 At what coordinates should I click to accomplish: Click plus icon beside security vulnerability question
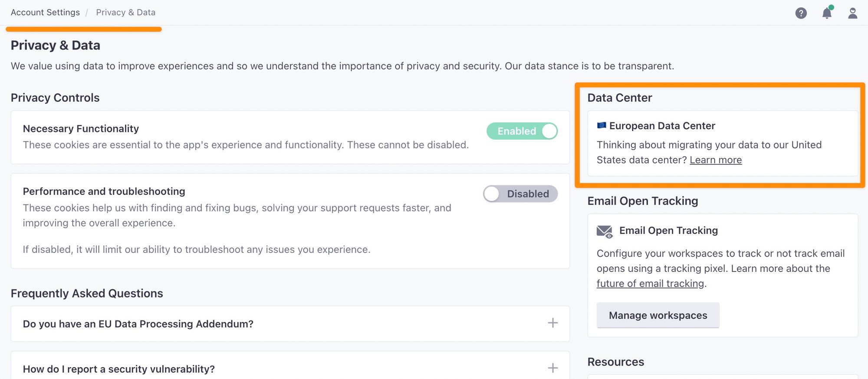click(x=552, y=368)
